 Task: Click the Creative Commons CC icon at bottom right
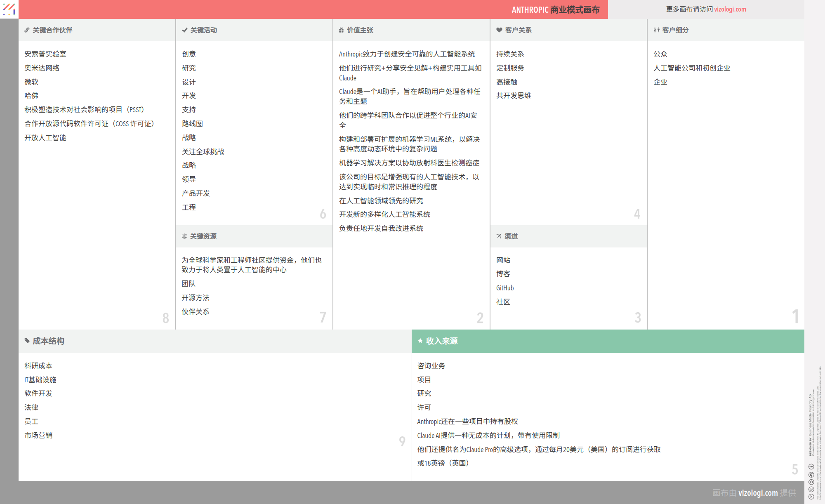[x=811, y=496]
